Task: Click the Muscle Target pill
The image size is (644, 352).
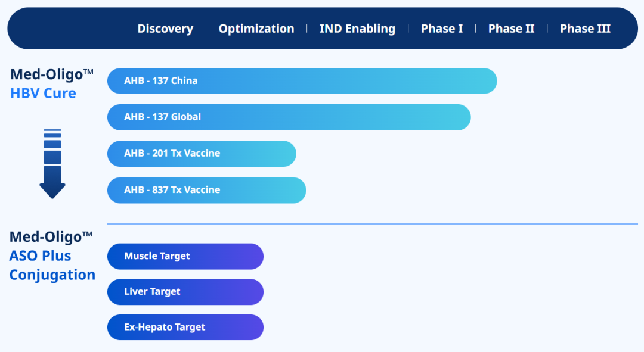Action: coord(185,256)
